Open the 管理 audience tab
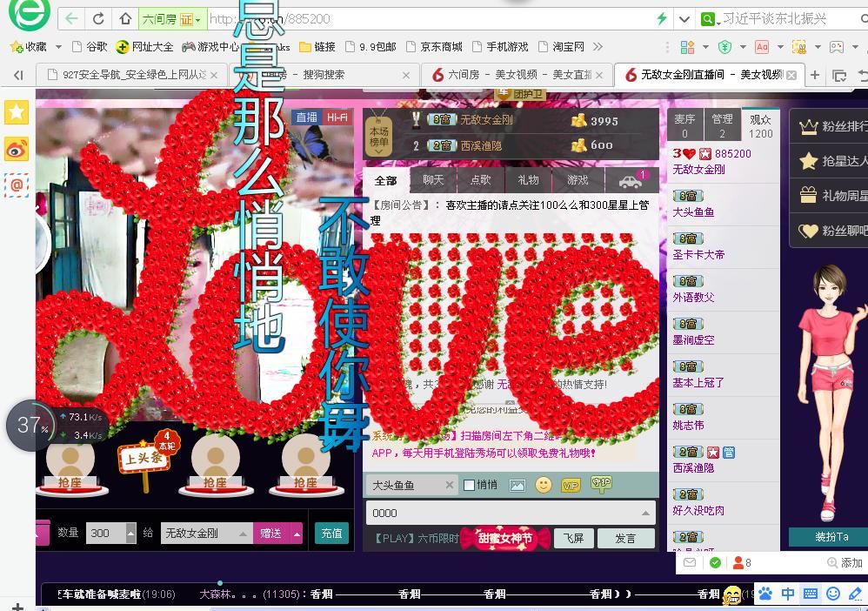The height and width of the screenshot is (611, 868). pyautogui.click(x=722, y=125)
